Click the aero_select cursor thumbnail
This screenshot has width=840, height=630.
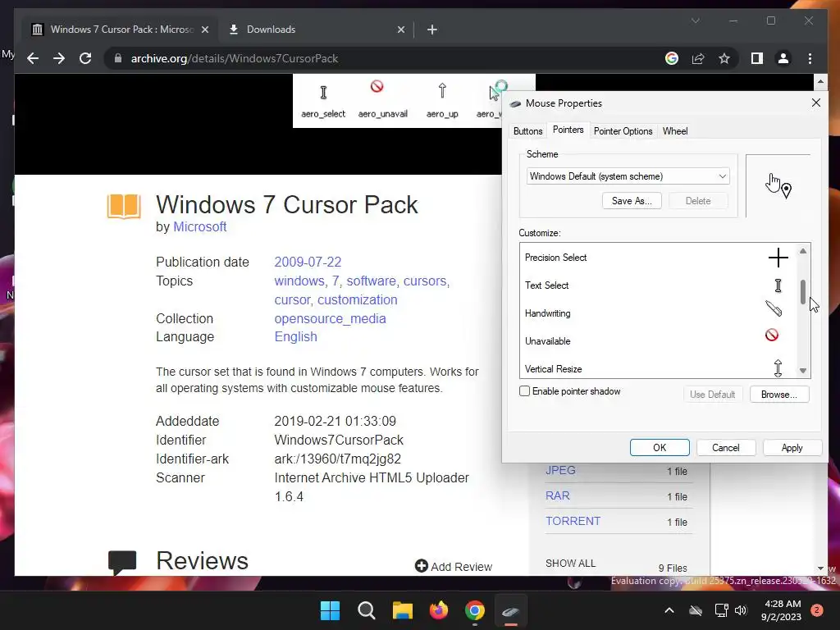(323, 101)
